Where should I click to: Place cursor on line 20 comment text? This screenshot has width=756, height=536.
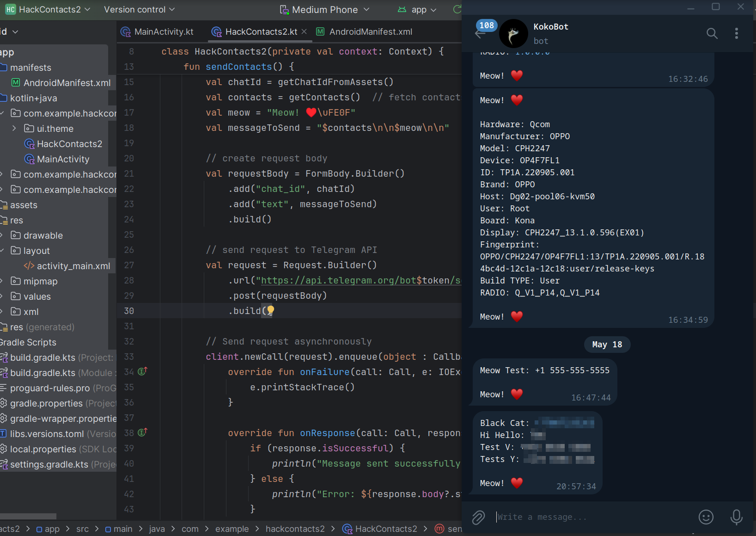(x=266, y=158)
